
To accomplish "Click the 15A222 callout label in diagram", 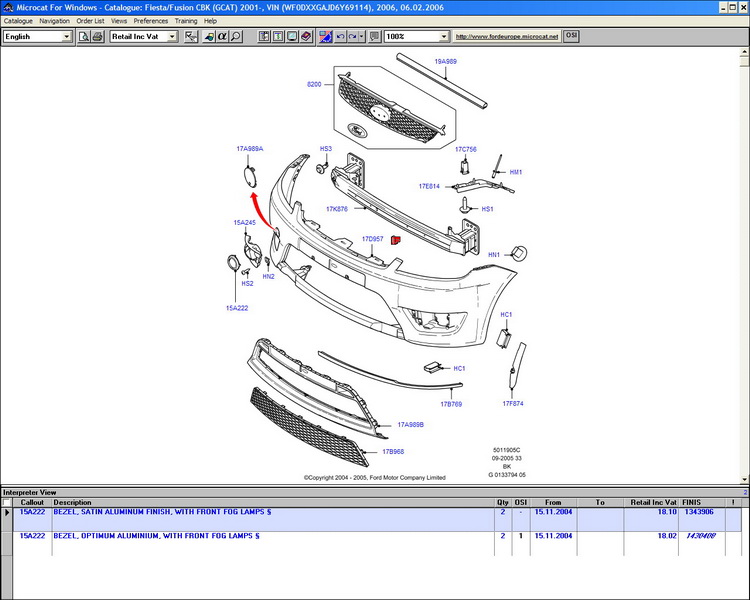I will point(236,308).
